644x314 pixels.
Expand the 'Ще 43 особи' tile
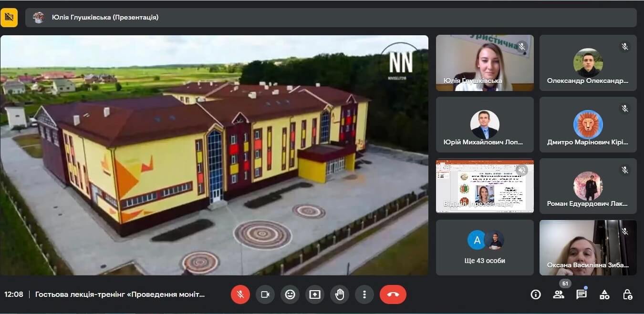pos(485,247)
